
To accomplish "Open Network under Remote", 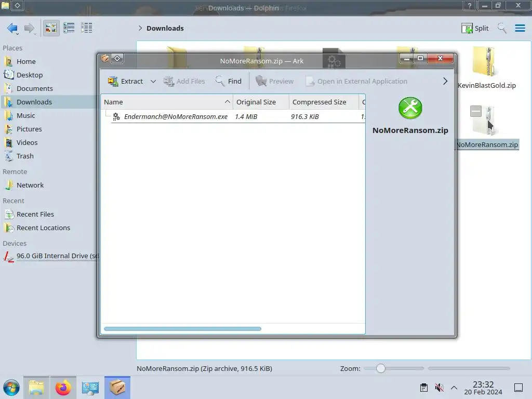I will (30, 185).
